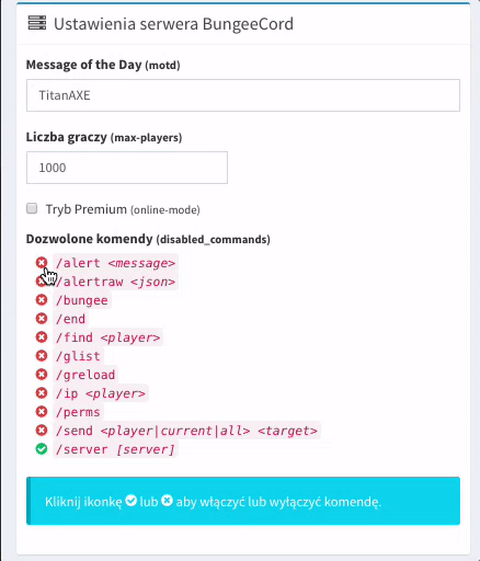Click the Tryb Premium (online-mode) label

coord(123,209)
